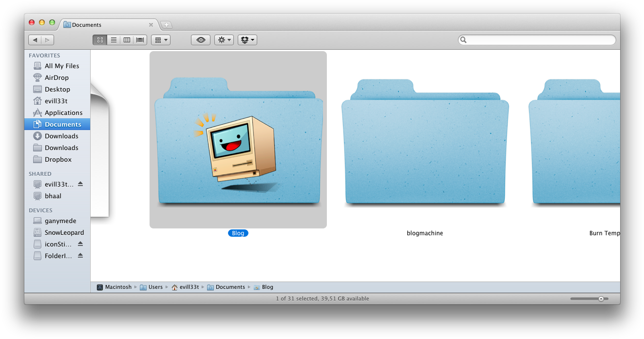Open the Action gear menu
Image resolution: width=644 pixels, height=339 pixels.
point(224,40)
